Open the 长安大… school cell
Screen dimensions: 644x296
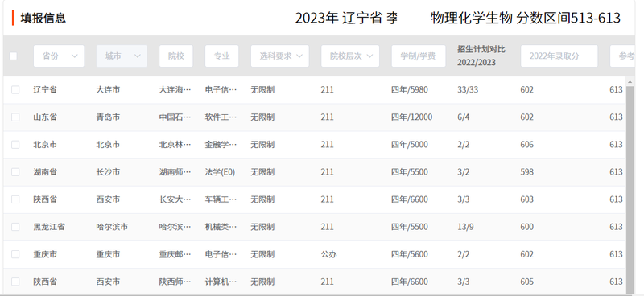[175, 199]
